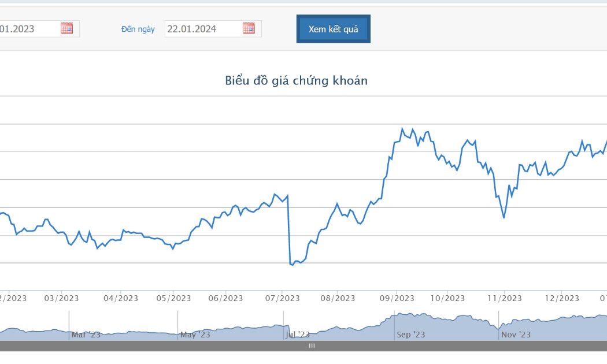Viewport: 607px width, 364px height.
Task: Click the price line's September 2023 peak
Action: 402,128
